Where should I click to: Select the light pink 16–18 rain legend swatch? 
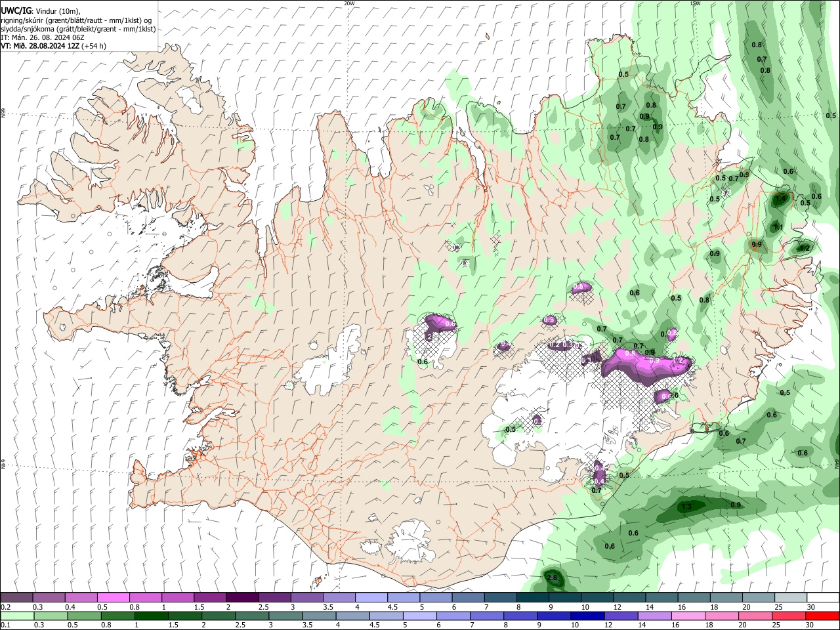point(688,616)
